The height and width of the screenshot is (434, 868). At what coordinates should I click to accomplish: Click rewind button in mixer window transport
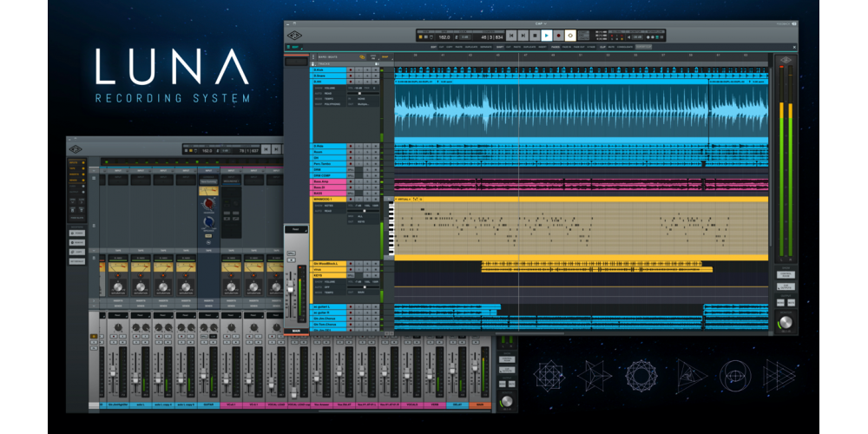[266, 149]
